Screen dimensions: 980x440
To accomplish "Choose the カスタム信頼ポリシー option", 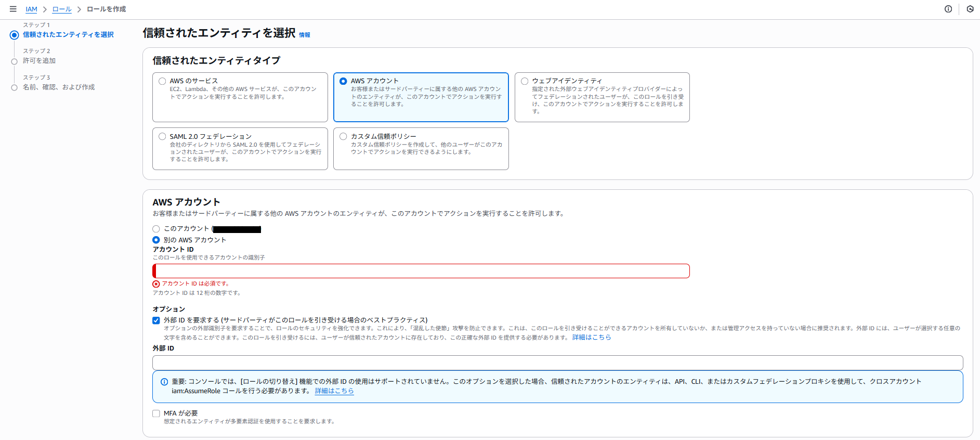I will 343,136.
